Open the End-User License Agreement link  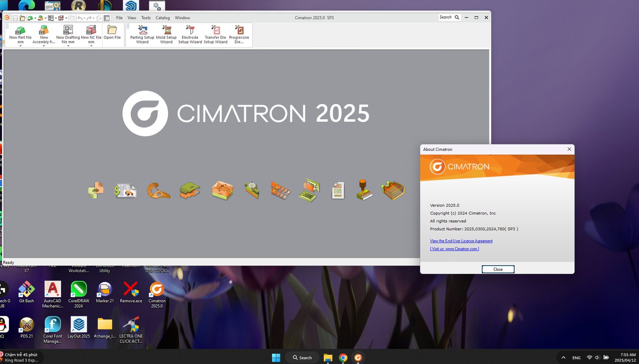[x=461, y=241]
